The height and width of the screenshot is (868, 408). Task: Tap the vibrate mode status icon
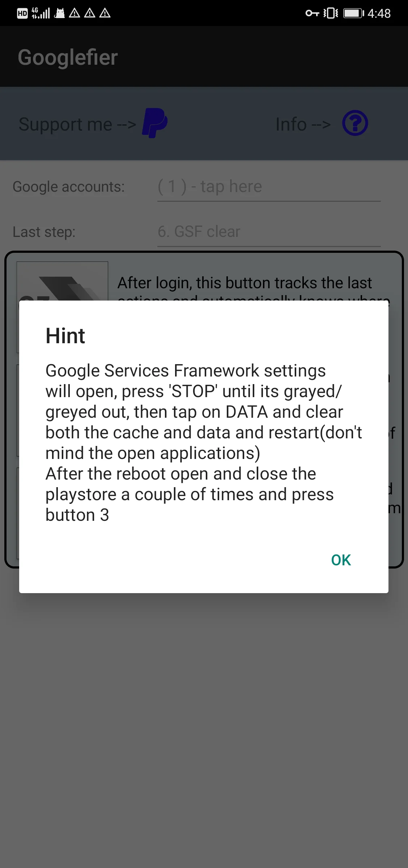(331, 13)
